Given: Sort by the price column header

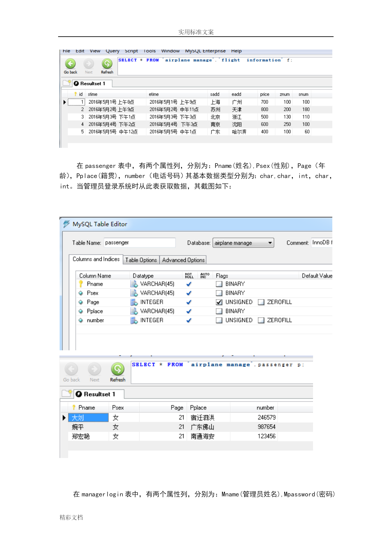Looking at the screenshot, I should [265, 94].
